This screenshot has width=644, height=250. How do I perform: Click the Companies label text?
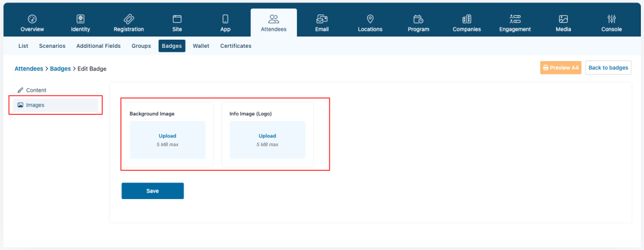click(x=467, y=29)
